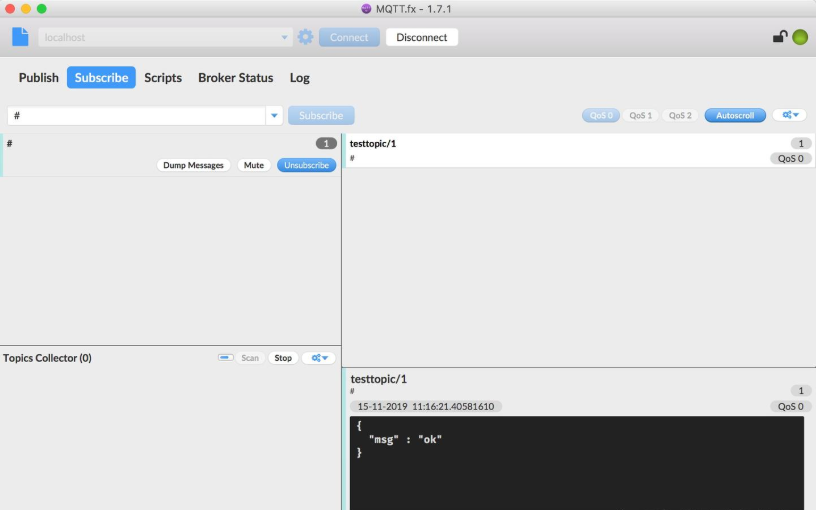Image resolution: width=817 pixels, height=510 pixels.
Task: Click the Topics Collector (0) heading
Action: (47, 358)
